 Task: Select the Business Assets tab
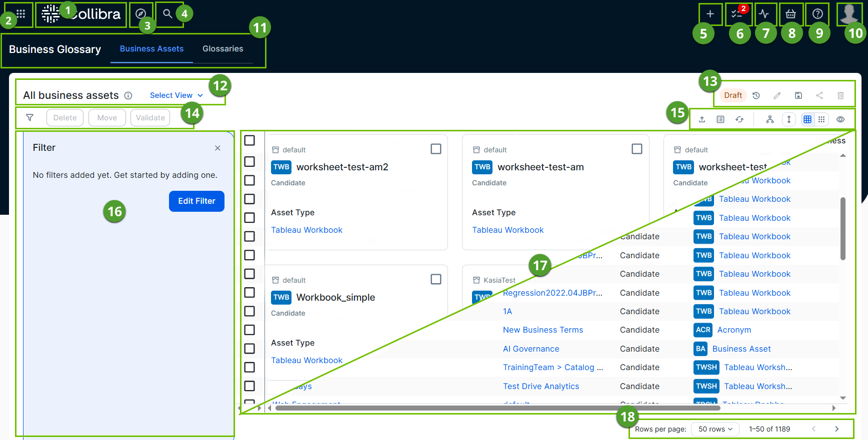coord(151,49)
